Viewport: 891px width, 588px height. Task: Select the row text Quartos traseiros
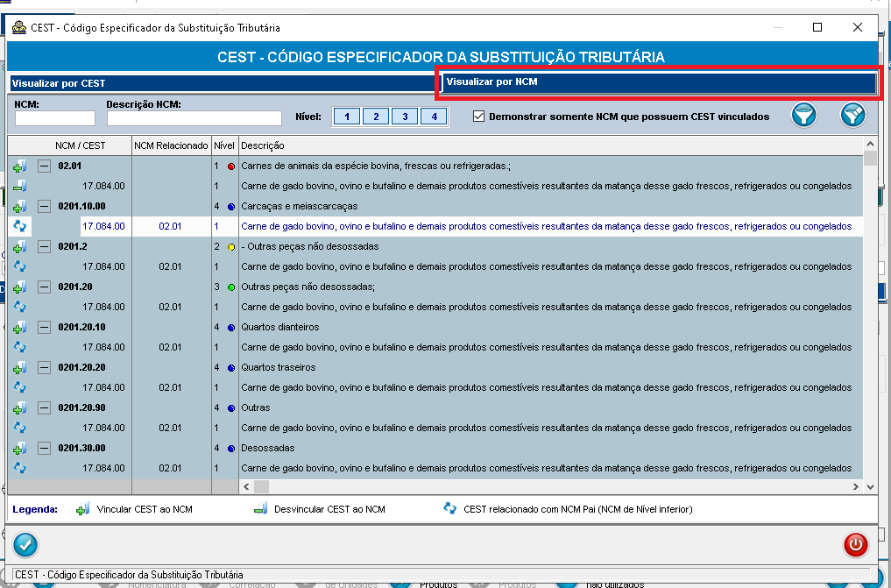[x=279, y=367]
